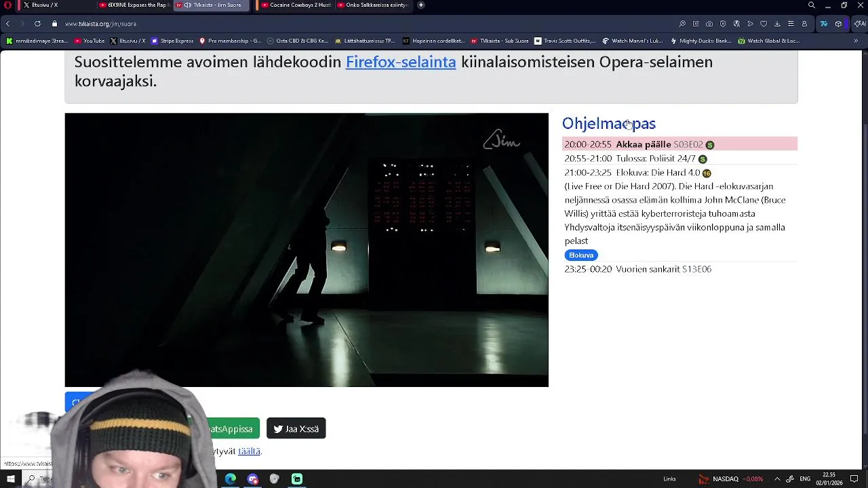Open the Watch Global & Loc... bookmark
868x488 pixels.
pyautogui.click(x=768, y=41)
